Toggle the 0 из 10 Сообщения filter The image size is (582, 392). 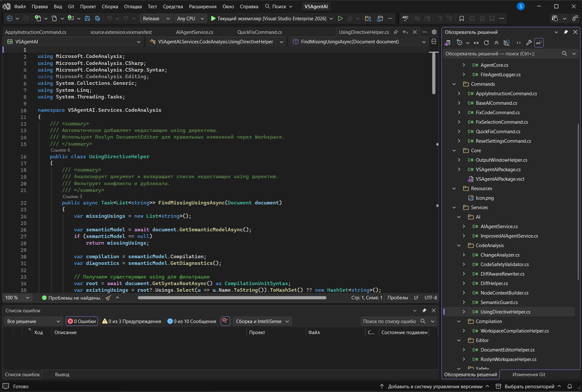coord(192,321)
